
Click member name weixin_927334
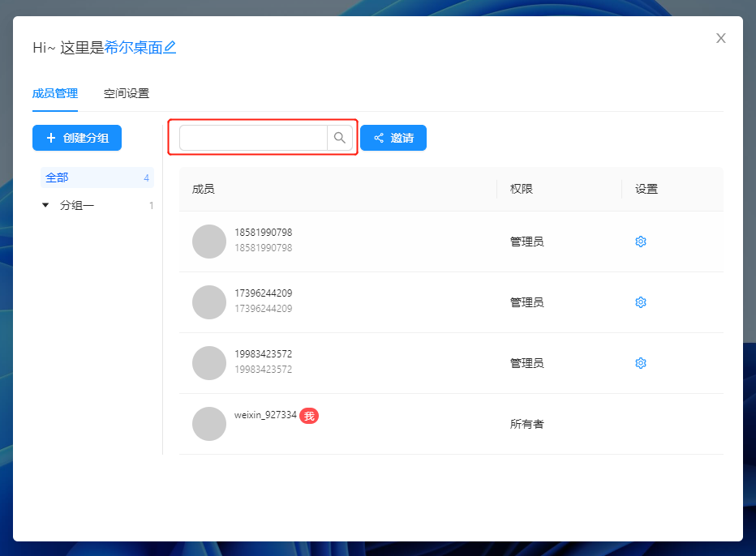tap(266, 415)
